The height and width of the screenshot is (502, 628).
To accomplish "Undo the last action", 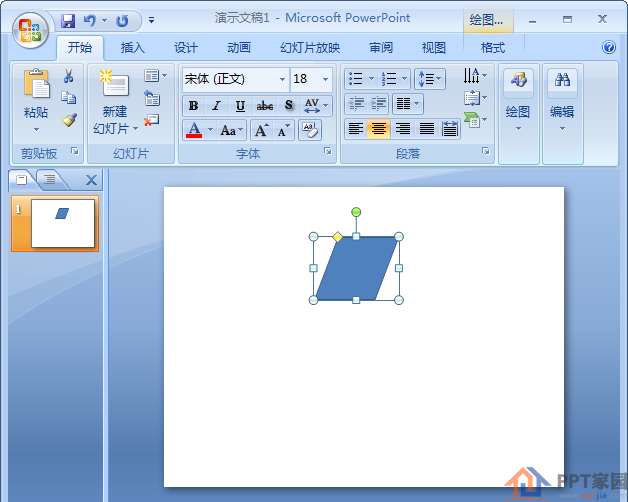I will tap(90, 21).
